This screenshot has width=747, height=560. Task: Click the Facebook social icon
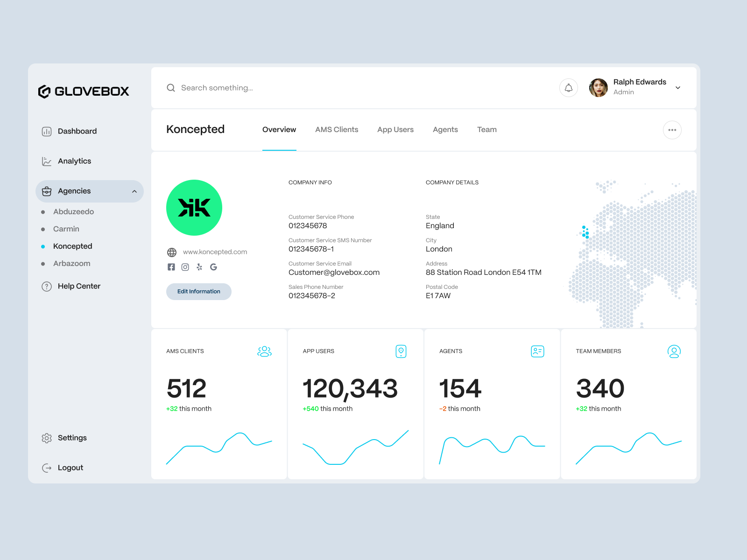point(171,267)
